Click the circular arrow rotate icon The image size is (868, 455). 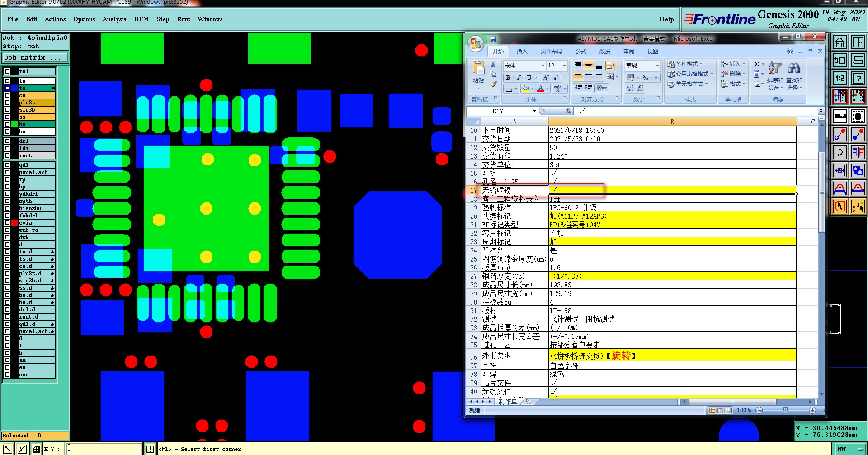coord(840,152)
